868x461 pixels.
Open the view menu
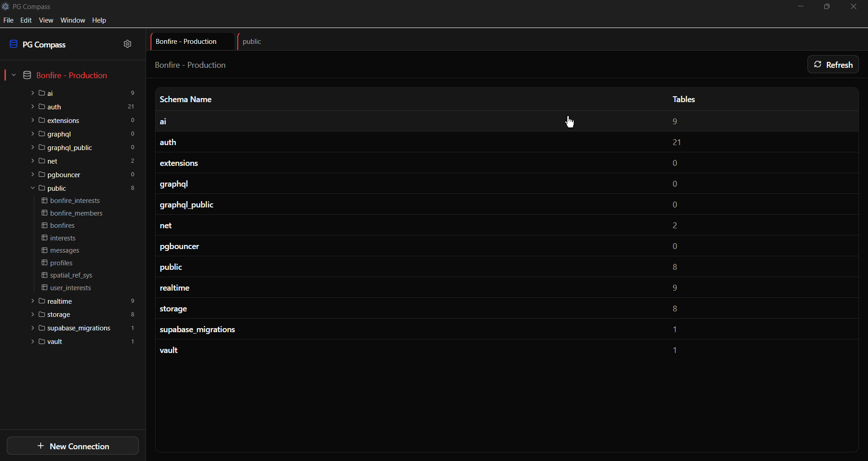coord(46,20)
